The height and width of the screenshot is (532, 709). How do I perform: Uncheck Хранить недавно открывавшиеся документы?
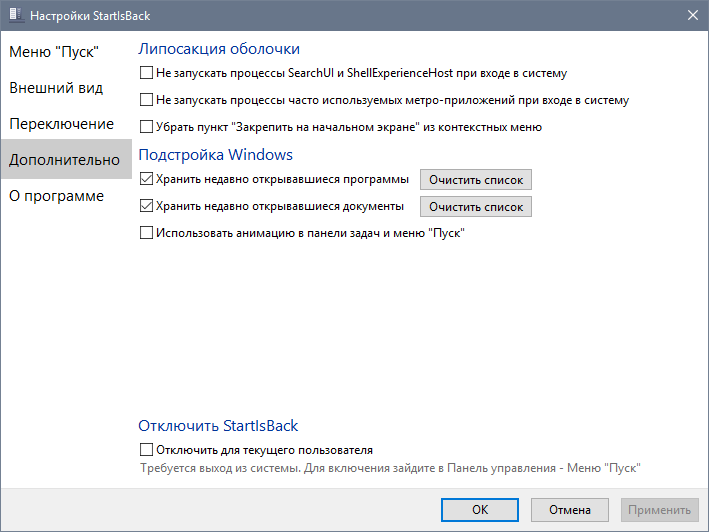click(146, 206)
